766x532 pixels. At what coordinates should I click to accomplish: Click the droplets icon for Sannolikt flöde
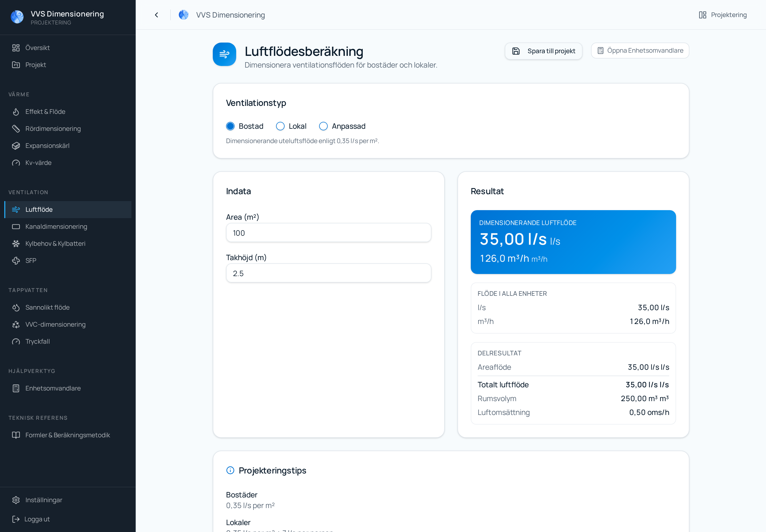[16, 307]
